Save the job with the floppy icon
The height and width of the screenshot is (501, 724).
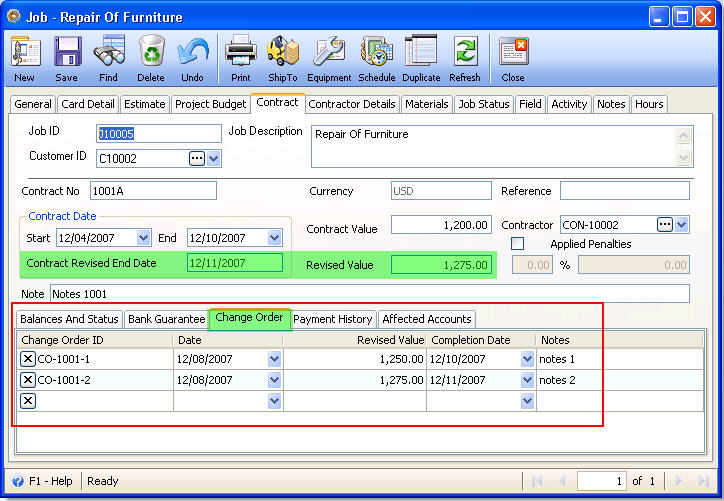pyautogui.click(x=67, y=51)
